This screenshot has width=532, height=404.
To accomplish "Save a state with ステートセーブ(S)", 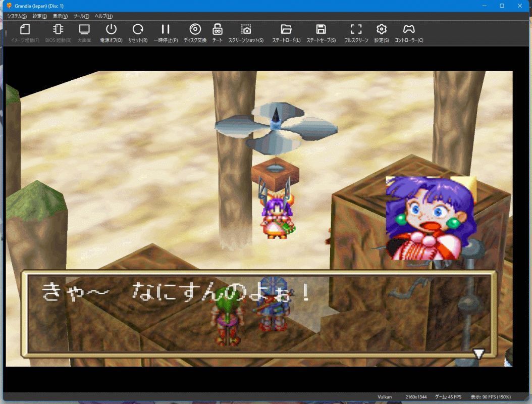I will click(321, 33).
